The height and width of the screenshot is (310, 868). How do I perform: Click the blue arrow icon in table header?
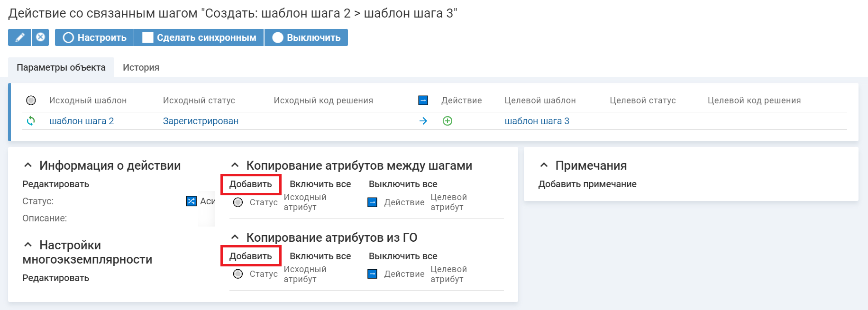pyautogui.click(x=423, y=100)
